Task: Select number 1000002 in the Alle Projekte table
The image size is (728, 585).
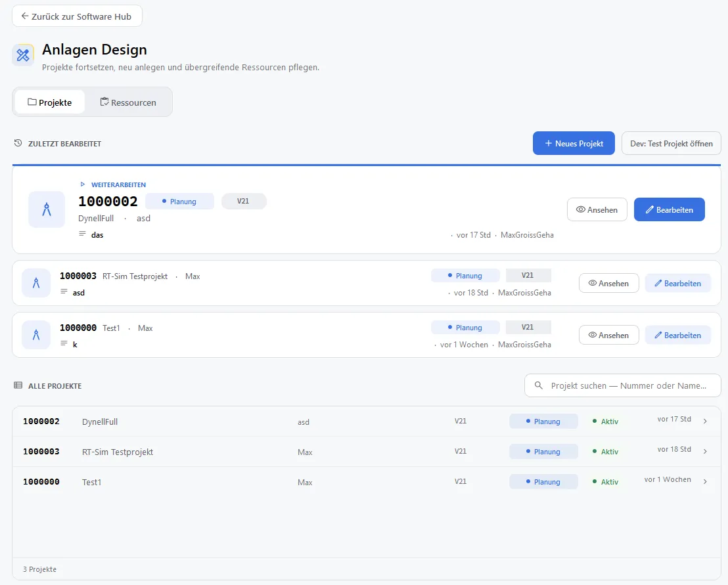Action: click(x=41, y=422)
